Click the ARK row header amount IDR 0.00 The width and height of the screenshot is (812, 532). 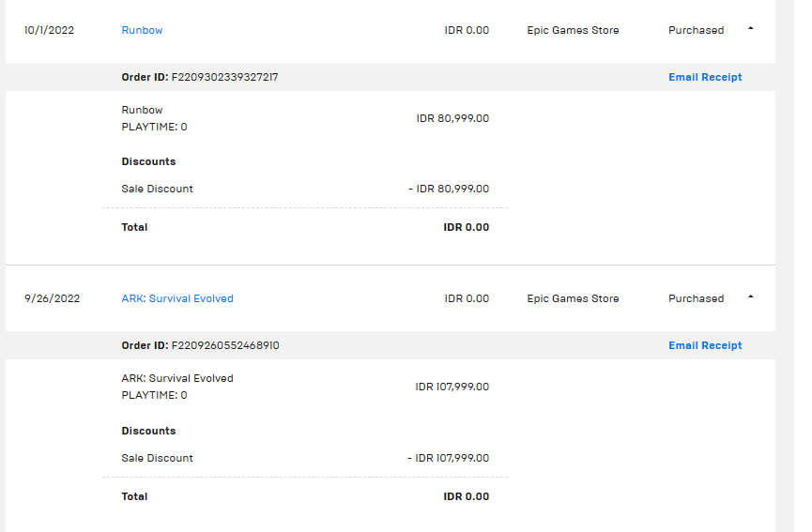point(467,298)
